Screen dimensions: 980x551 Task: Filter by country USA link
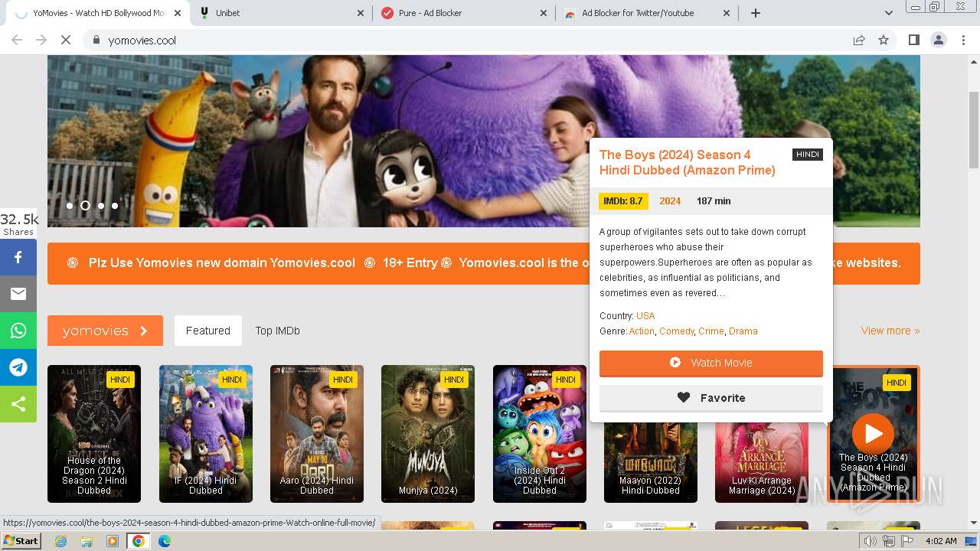[x=645, y=316]
